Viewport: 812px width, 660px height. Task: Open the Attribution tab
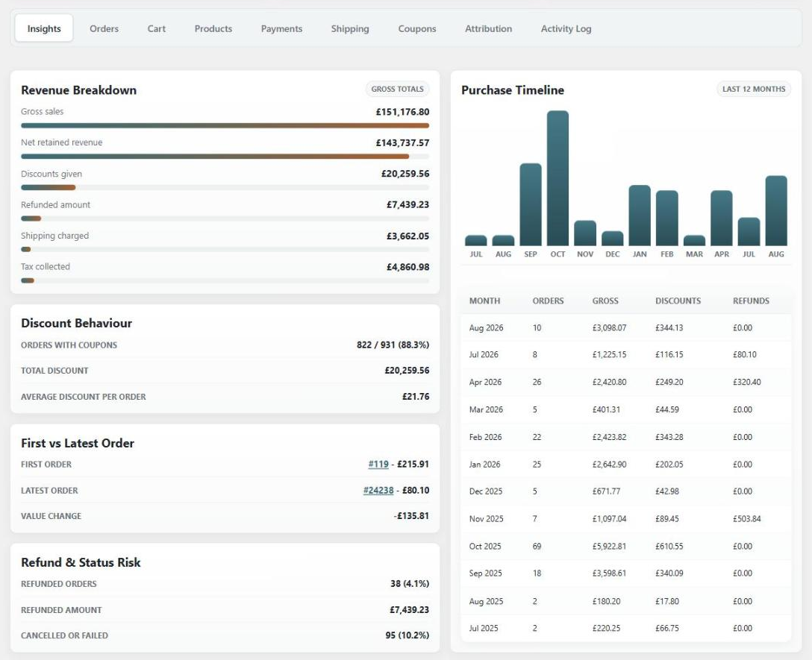[x=488, y=28]
